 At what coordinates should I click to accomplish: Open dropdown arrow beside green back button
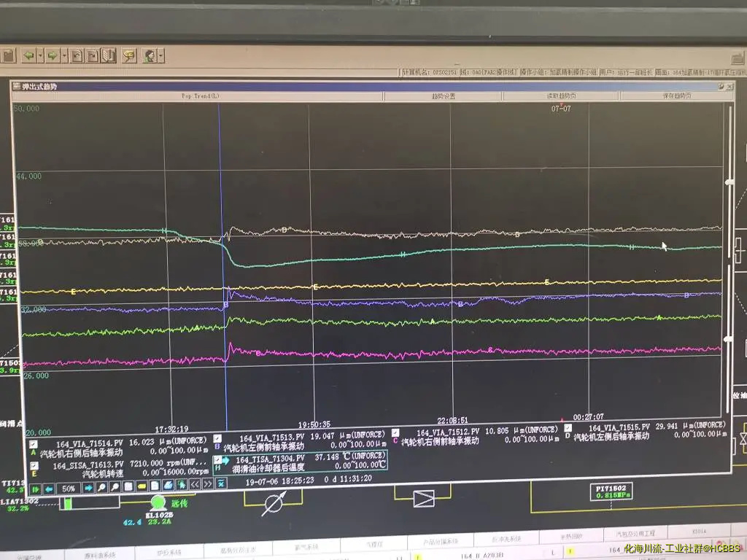point(41,55)
